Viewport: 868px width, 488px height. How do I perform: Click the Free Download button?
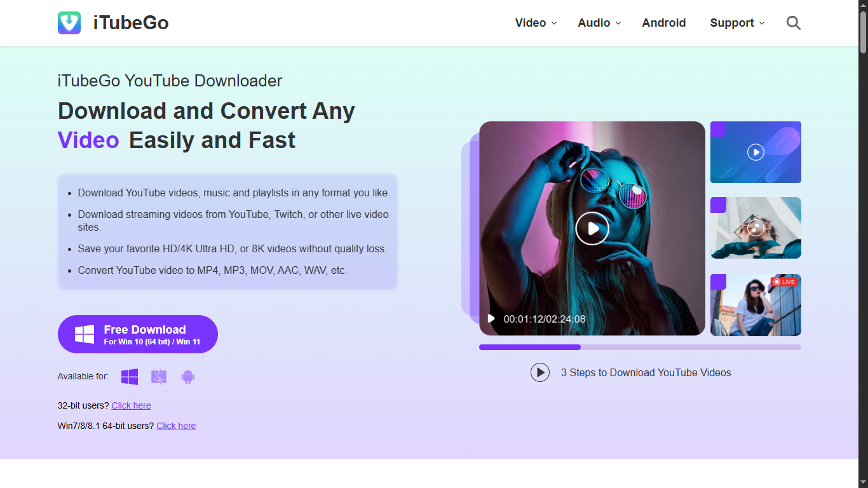click(138, 334)
